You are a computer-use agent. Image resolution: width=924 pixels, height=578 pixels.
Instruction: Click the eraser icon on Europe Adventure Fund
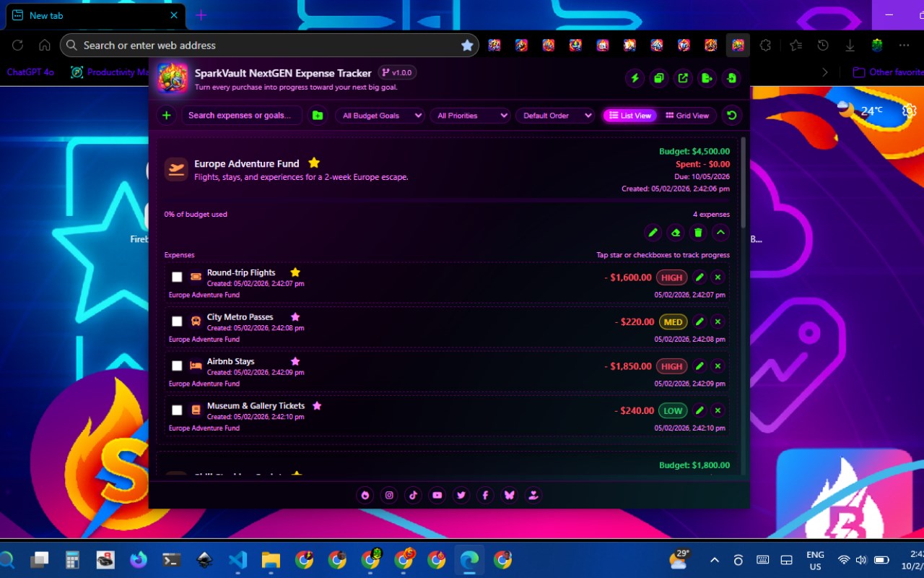pyautogui.click(x=676, y=233)
